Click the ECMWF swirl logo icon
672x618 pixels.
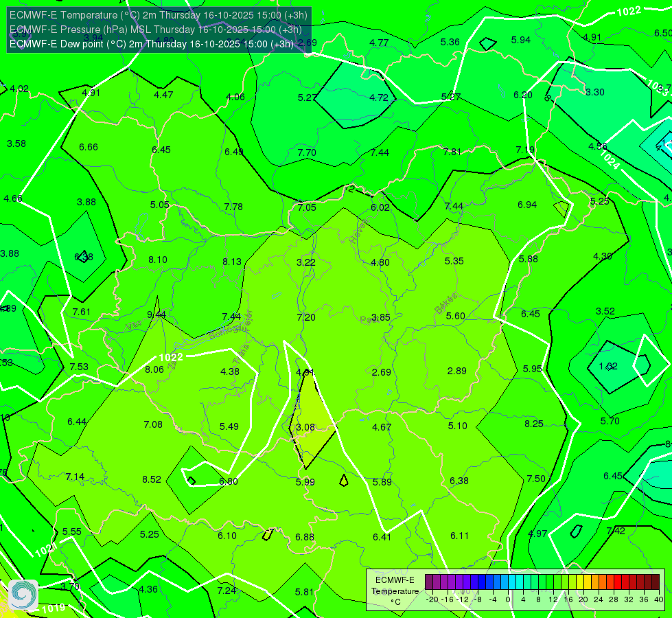point(23,595)
